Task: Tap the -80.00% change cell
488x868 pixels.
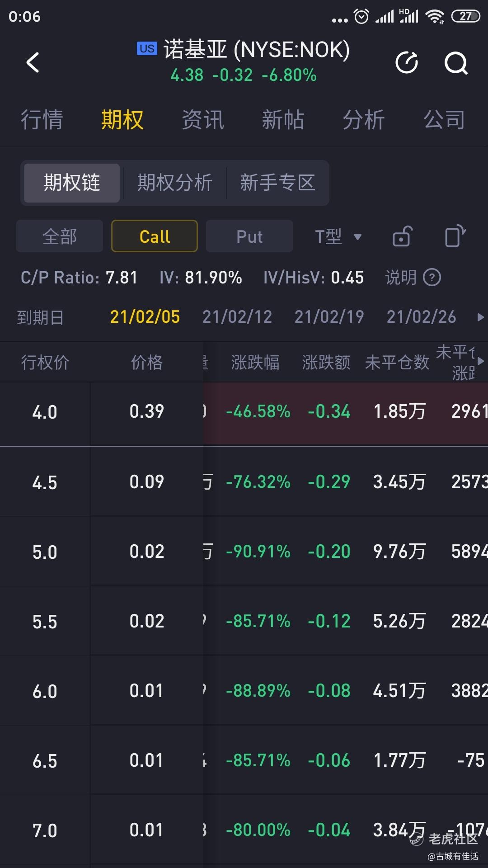Action: [x=258, y=830]
